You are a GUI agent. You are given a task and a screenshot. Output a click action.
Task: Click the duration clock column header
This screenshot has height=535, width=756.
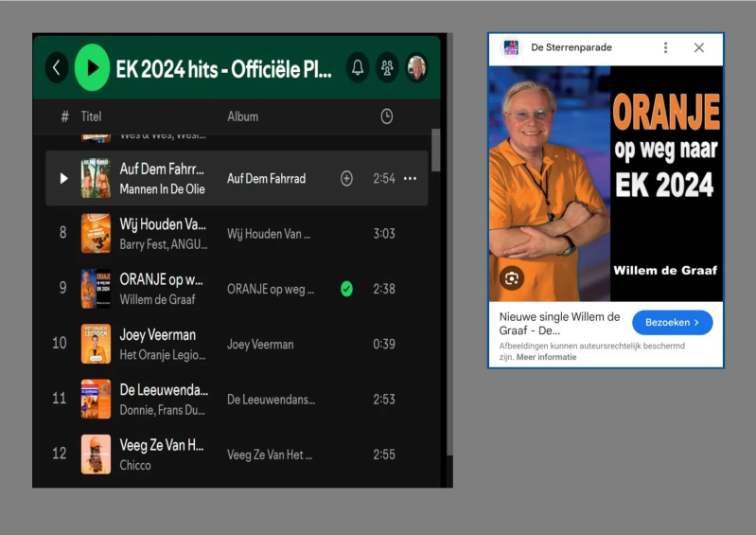pos(387,116)
